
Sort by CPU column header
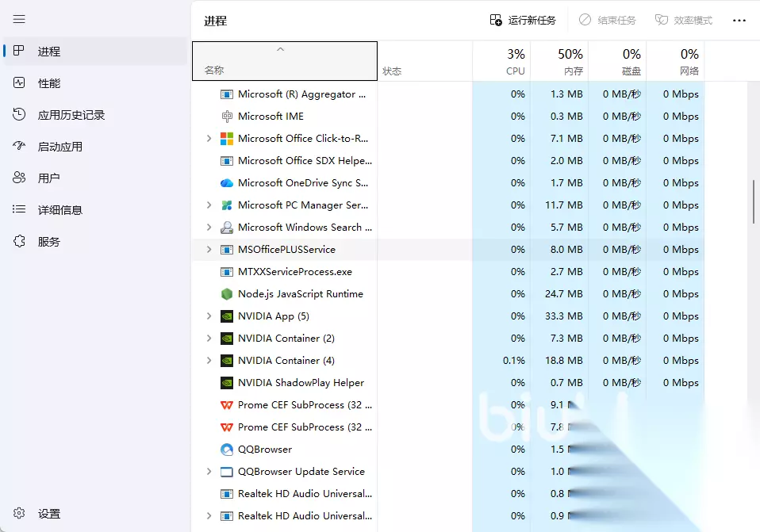[x=501, y=61]
